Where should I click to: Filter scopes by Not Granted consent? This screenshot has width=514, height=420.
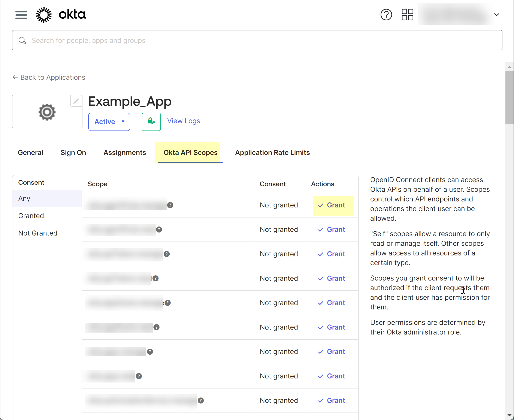38,233
